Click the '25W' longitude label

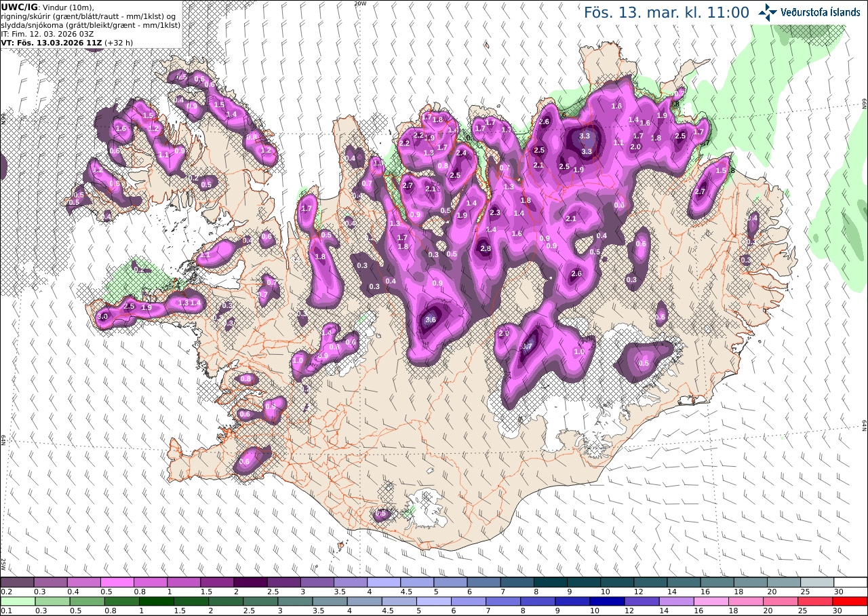point(3,564)
